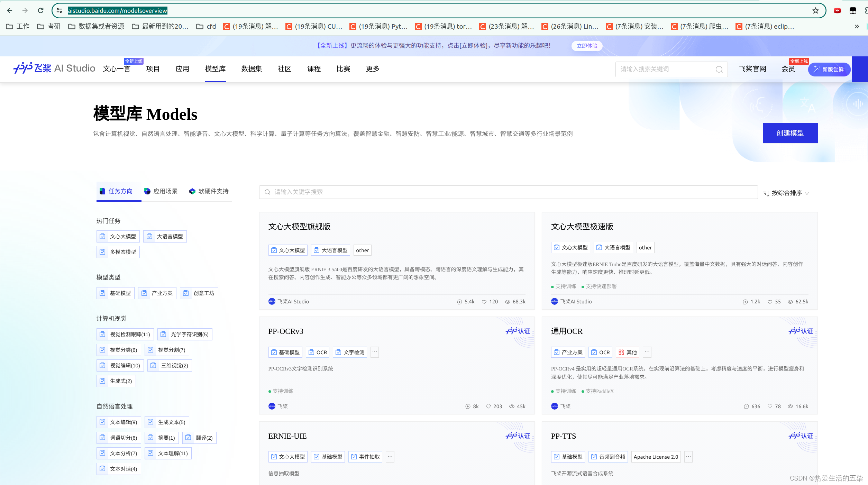The image size is (868, 485).
Task: Click the 新版尝鲜 magic wand button
Action: click(829, 69)
